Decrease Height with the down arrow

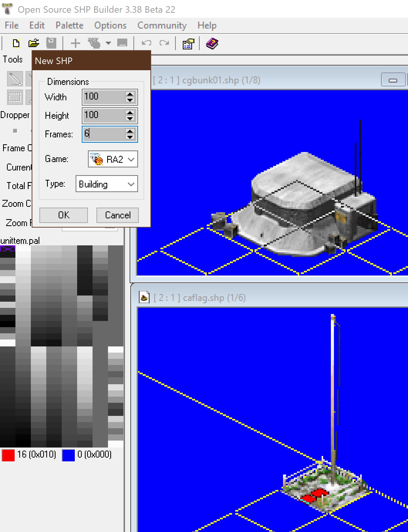point(130,119)
